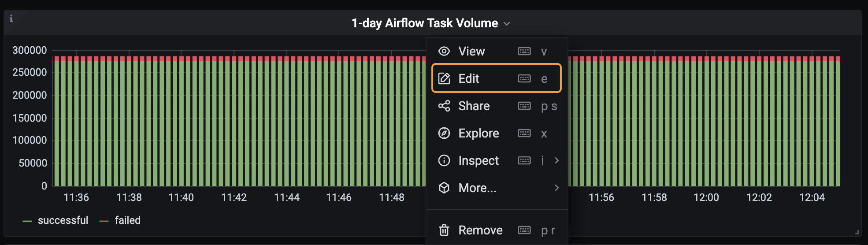Click the Remove trash can icon
Viewport: 868px width, 245px height.
pyautogui.click(x=444, y=230)
